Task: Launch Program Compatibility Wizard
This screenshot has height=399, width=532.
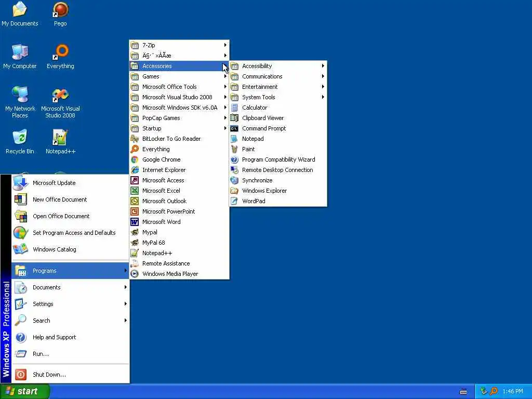Action: tap(278, 159)
